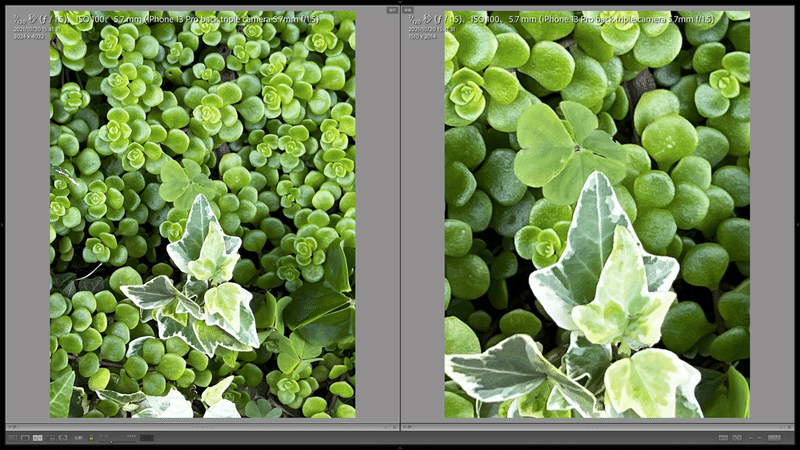
Task: Select the Compare view XY icon
Action: 38,438
